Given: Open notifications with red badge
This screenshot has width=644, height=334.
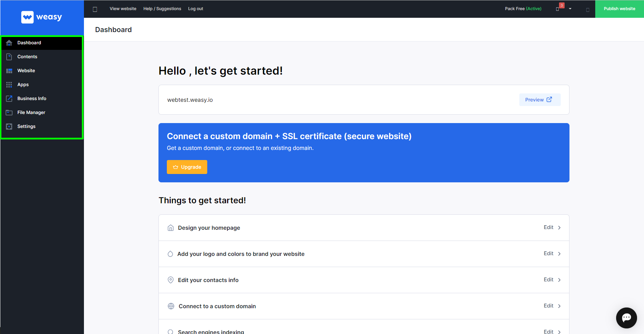Looking at the screenshot, I should pyautogui.click(x=559, y=8).
